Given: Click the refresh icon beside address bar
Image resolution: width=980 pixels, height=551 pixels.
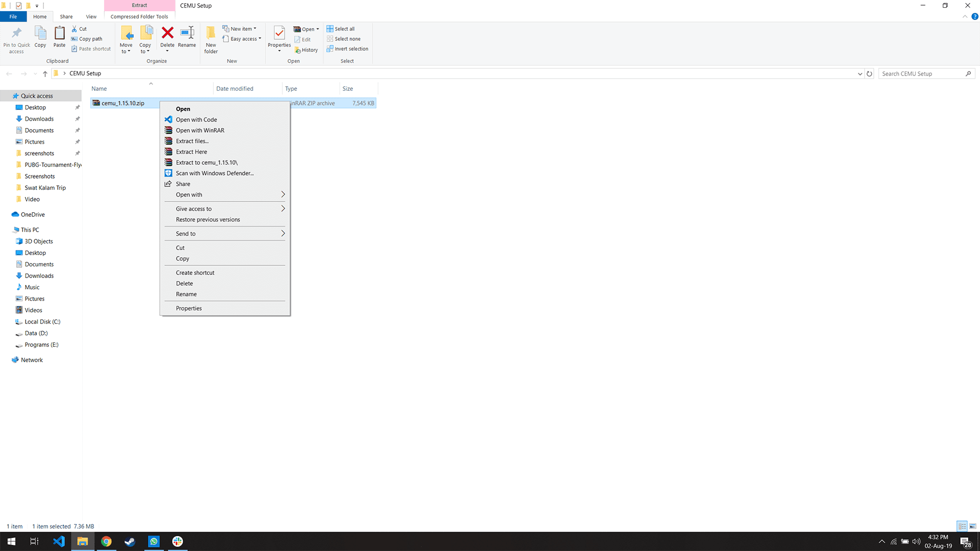Looking at the screenshot, I should click(869, 73).
